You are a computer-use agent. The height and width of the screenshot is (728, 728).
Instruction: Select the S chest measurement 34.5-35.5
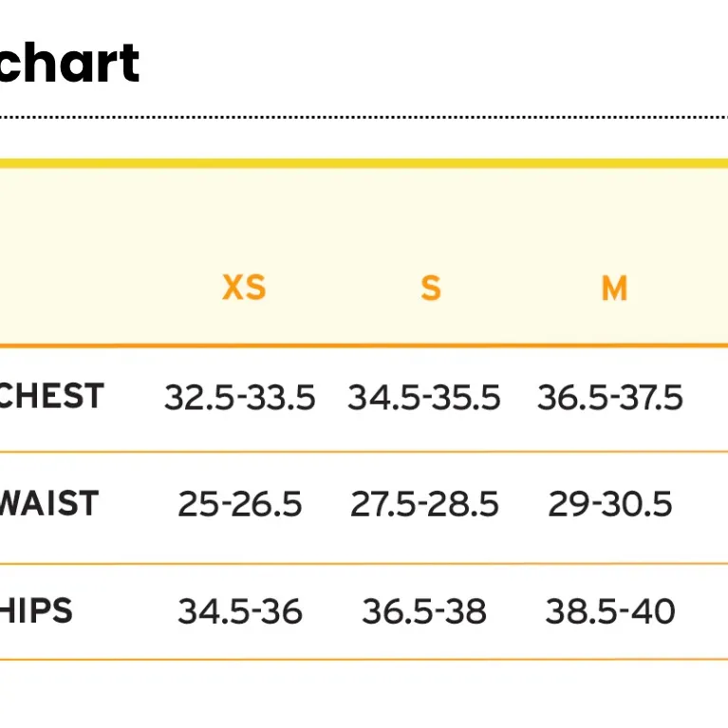pos(423,397)
